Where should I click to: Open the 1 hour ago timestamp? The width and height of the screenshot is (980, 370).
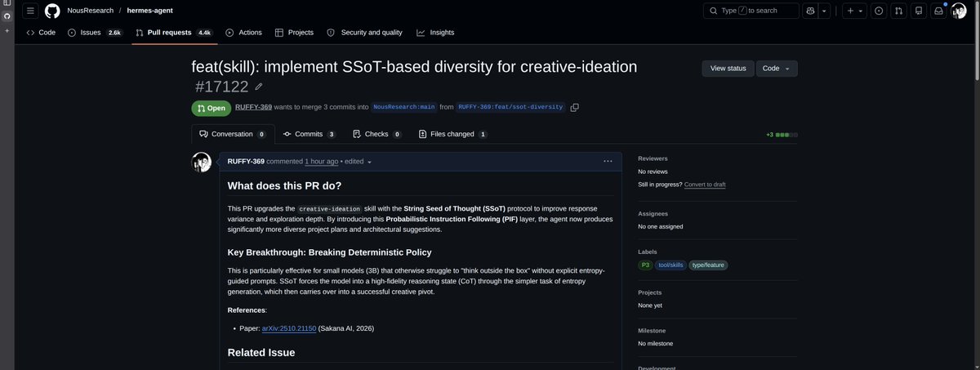(x=322, y=162)
